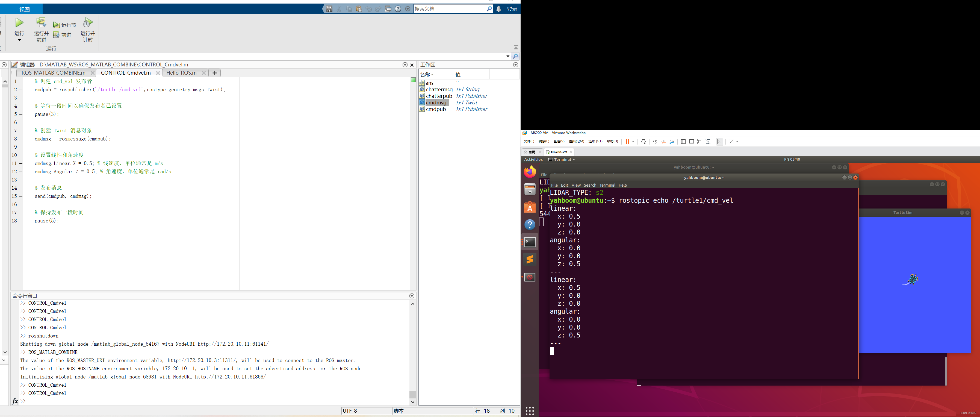This screenshot has width=980, height=417.
Task: Expand the dropdown arrow under Run button
Action: (19, 40)
